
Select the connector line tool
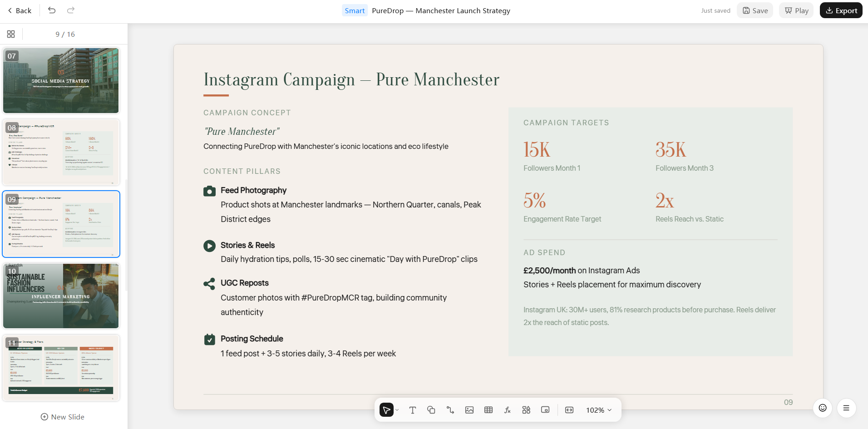pyautogui.click(x=450, y=410)
